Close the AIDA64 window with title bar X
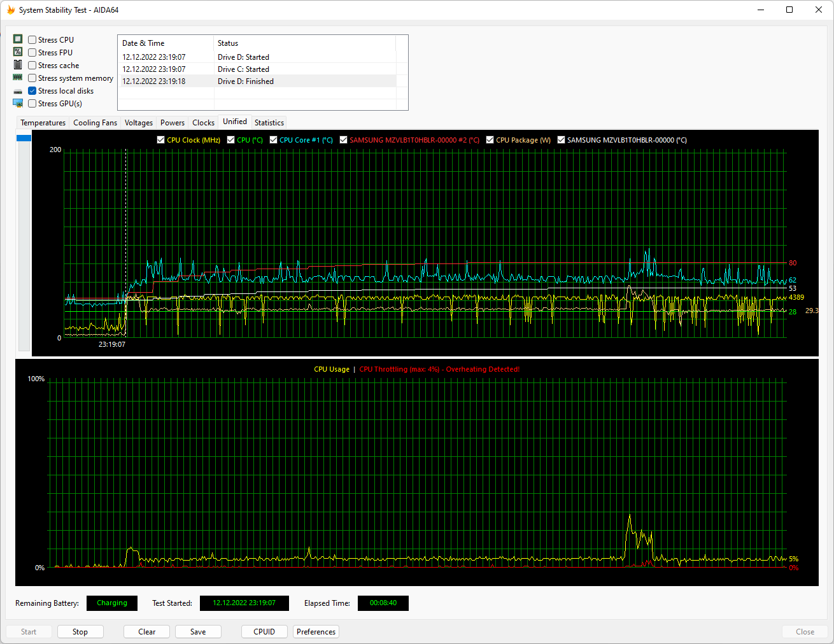This screenshot has height=644, width=834. coord(819,10)
